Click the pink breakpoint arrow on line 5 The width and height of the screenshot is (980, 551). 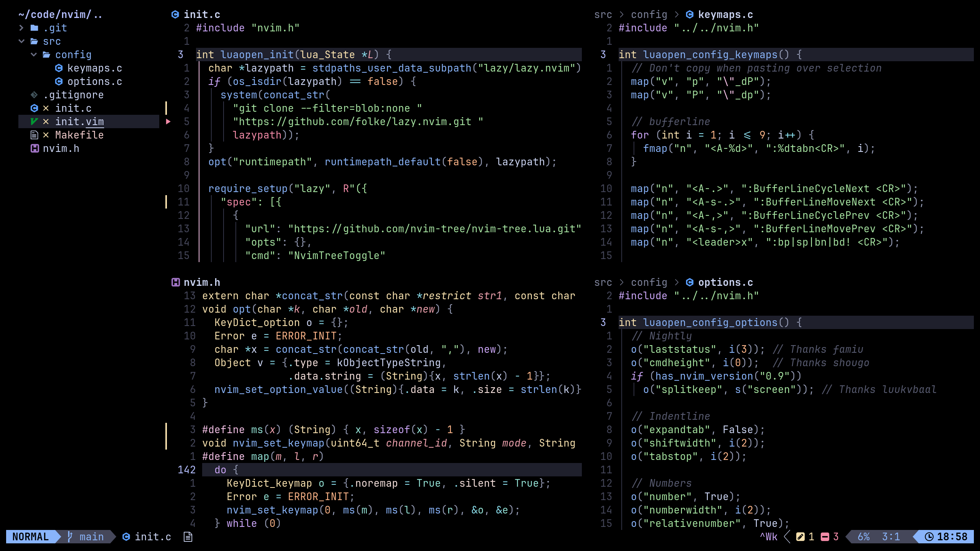click(168, 122)
